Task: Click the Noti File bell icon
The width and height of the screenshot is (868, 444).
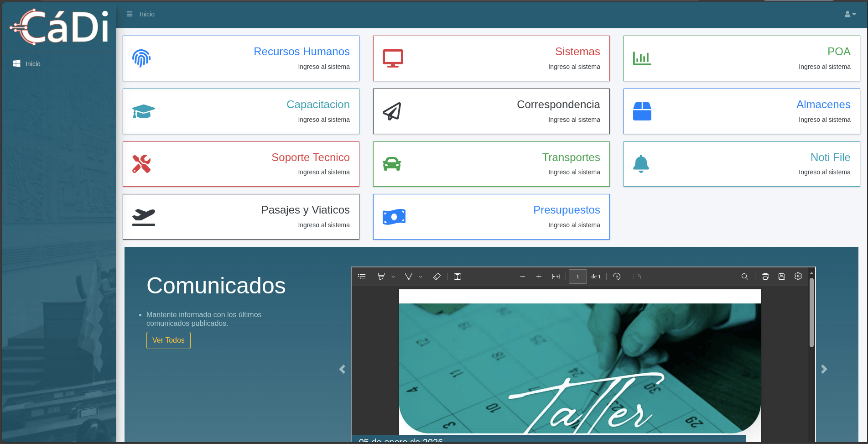Action: pyautogui.click(x=641, y=164)
